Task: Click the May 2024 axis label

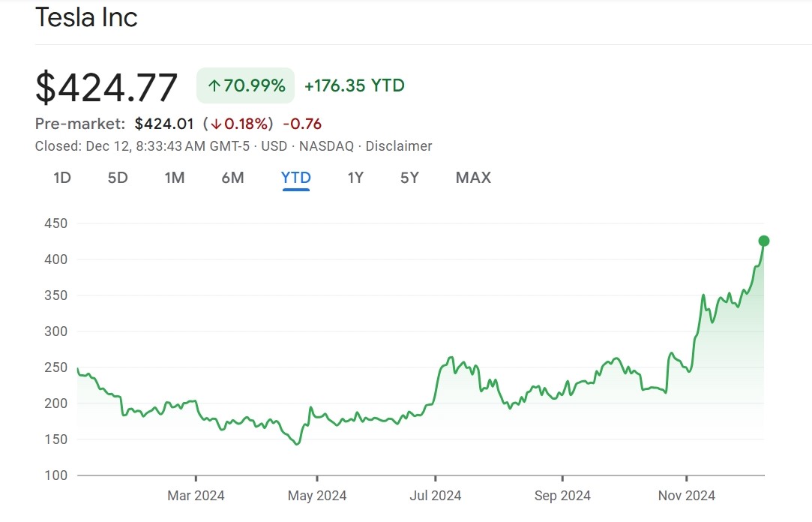Action: tap(317, 496)
